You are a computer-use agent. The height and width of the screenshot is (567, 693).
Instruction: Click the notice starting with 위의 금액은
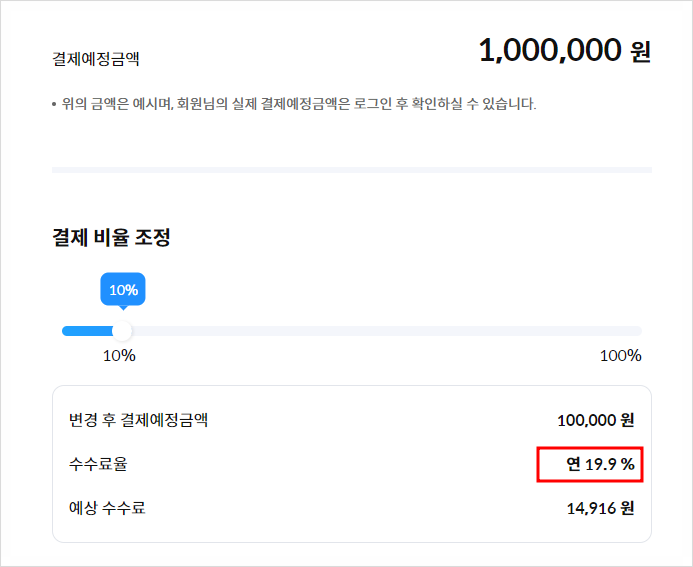[294, 103]
